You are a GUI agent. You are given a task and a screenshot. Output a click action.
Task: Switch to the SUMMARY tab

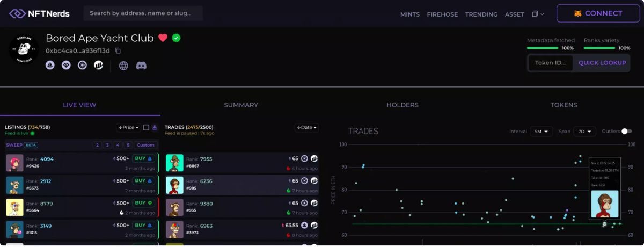[x=241, y=105]
